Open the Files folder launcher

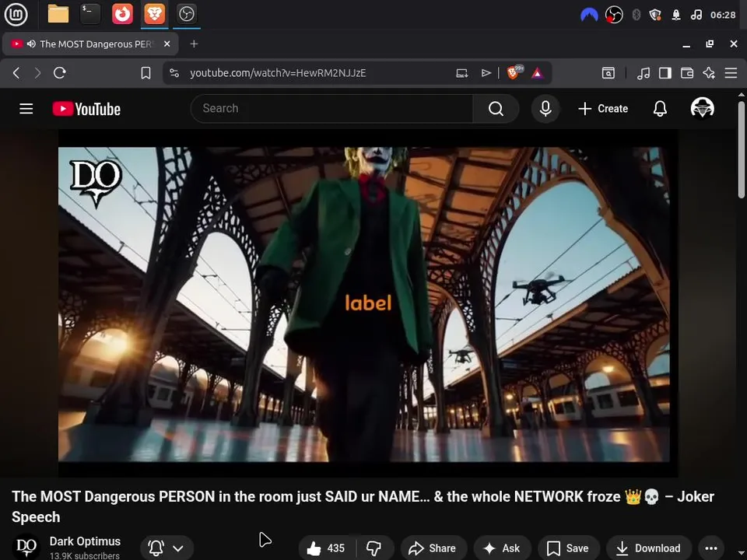pos(58,14)
